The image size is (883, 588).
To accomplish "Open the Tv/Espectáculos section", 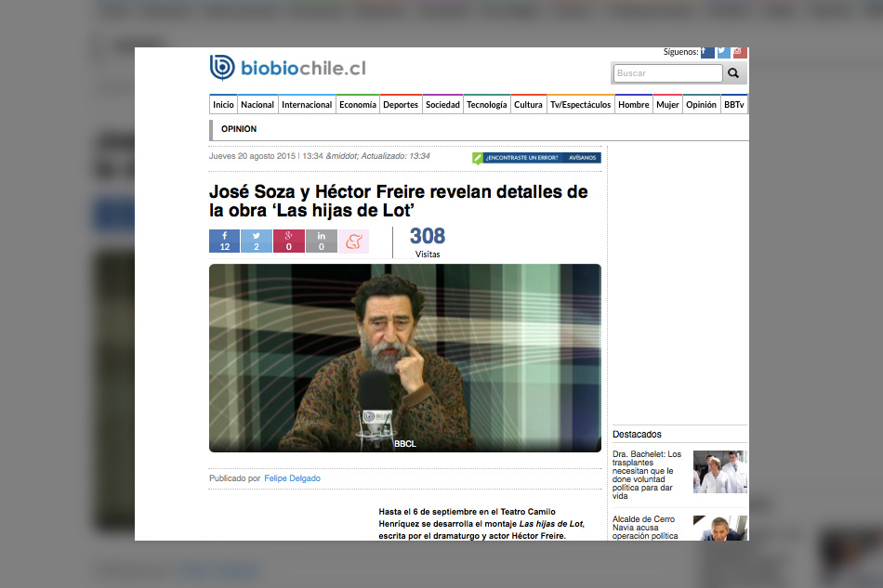I will pyautogui.click(x=581, y=105).
